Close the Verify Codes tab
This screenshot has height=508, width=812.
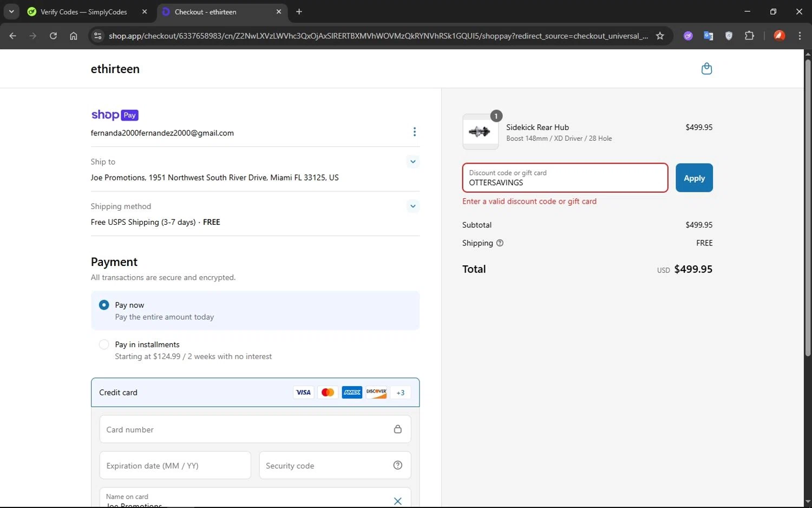click(145, 11)
